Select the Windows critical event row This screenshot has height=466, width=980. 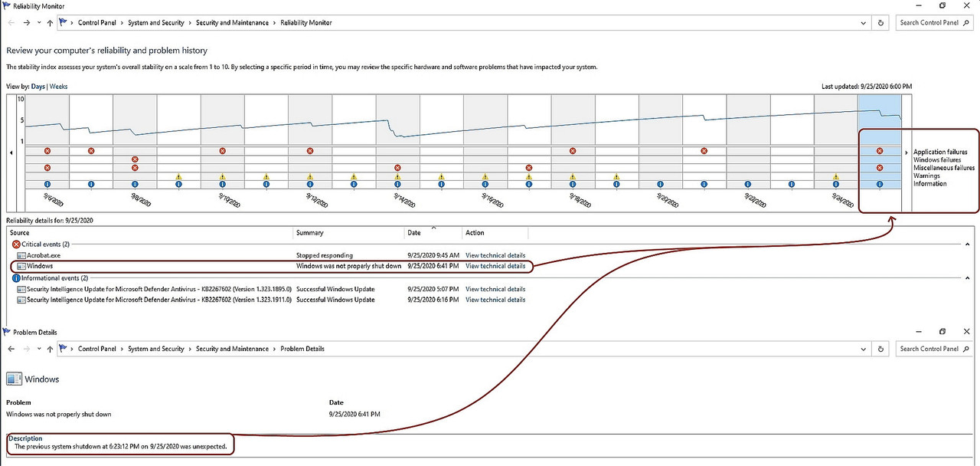[x=272, y=266]
